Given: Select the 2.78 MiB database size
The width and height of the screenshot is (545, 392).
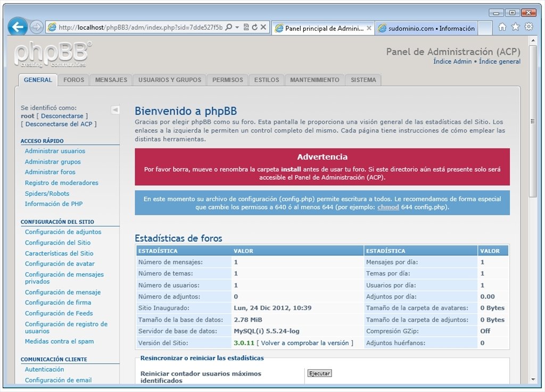Looking at the screenshot, I should click(248, 320).
